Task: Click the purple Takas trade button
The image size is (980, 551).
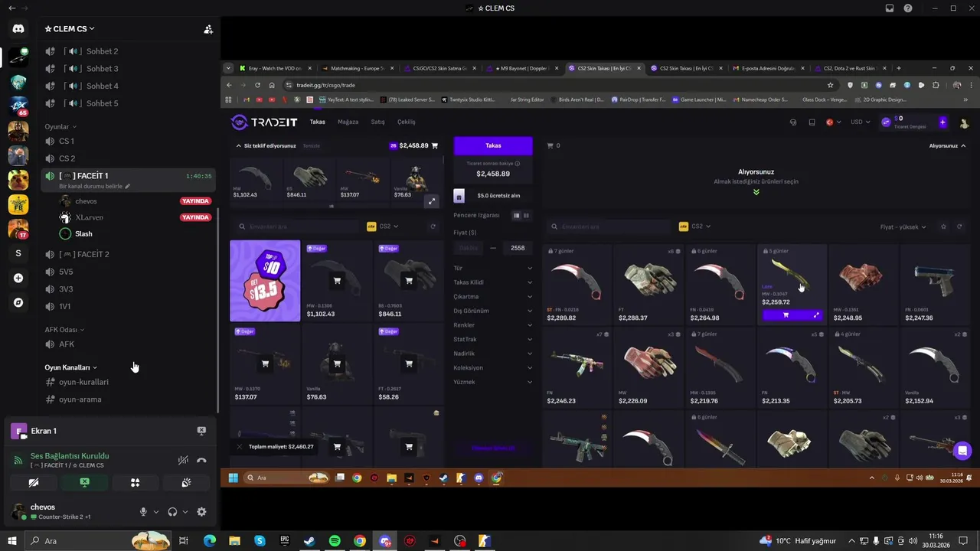Action: point(493,145)
